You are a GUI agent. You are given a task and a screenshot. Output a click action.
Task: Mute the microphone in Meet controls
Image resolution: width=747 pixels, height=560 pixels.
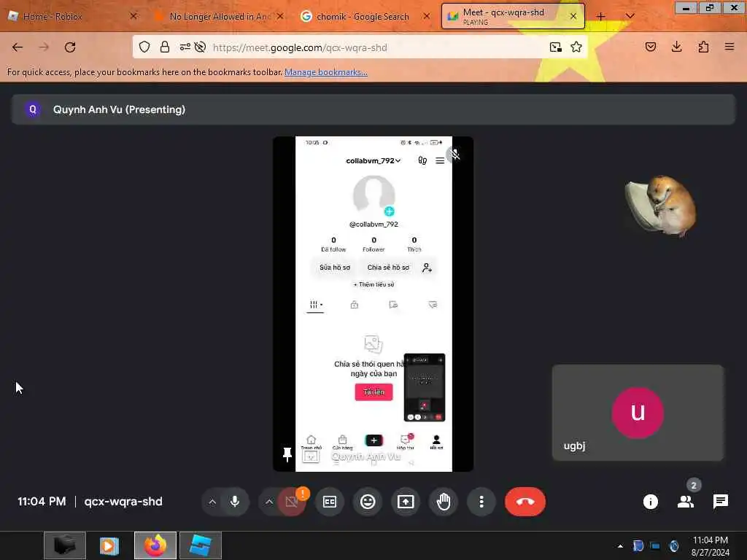(x=235, y=502)
